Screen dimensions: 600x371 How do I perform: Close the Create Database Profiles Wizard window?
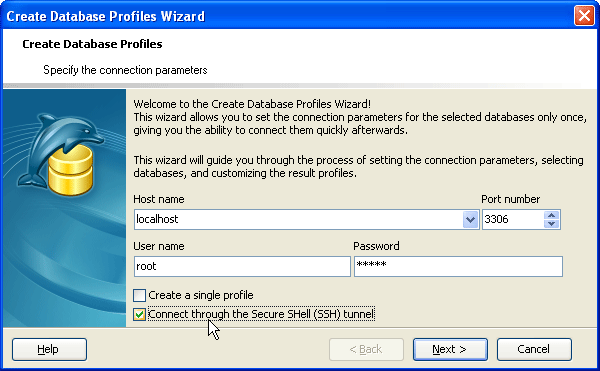pyautogui.click(x=584, y=16)
